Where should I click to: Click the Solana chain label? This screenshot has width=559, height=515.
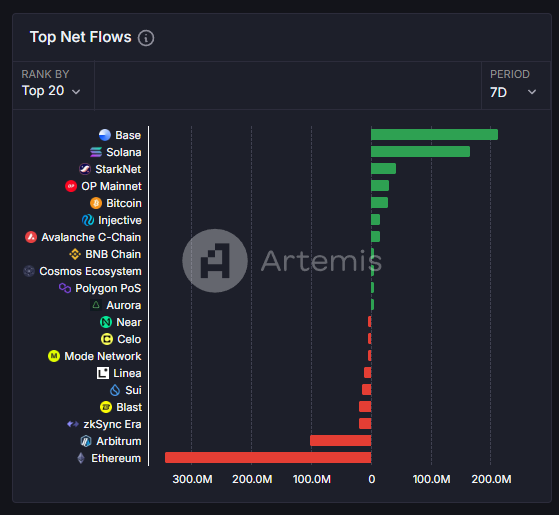(x=124, y=152)
